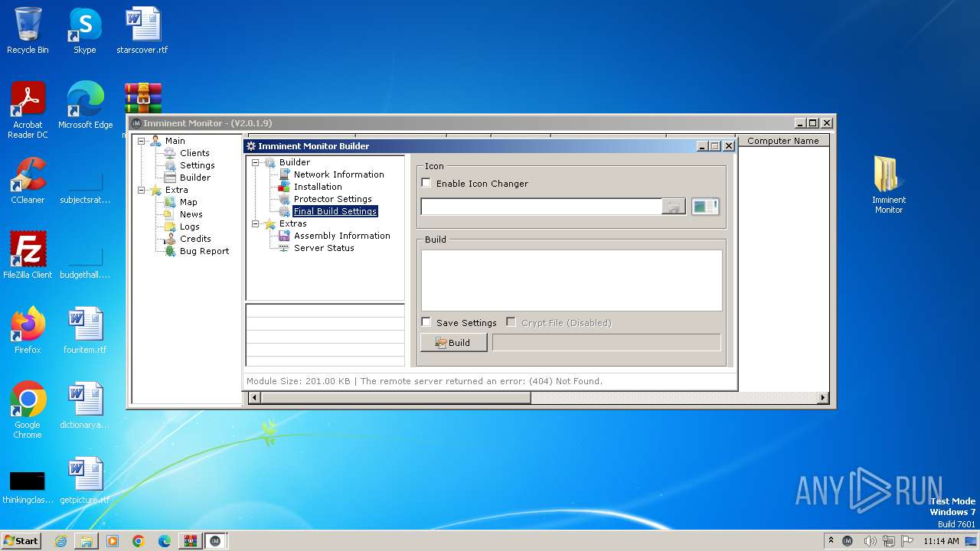980x551 pixels.
Task: Click the Computer Name column header
Action: (x=783, y=141)
